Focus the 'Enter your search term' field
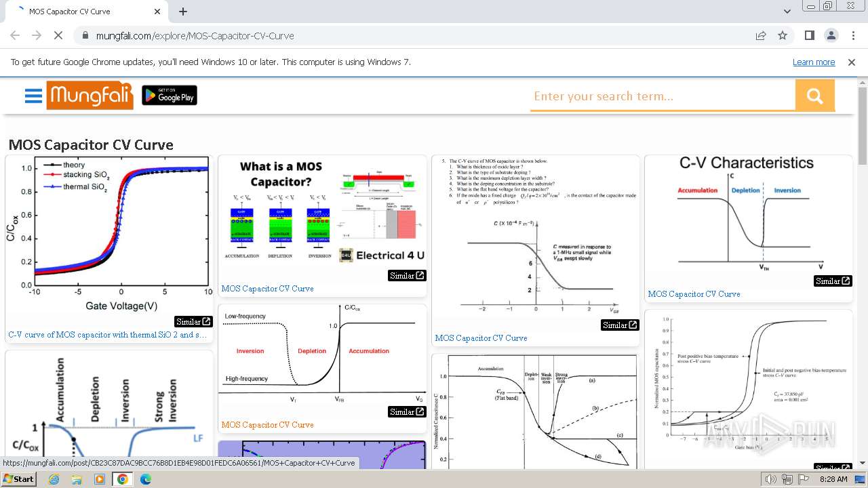 point(663,96)
